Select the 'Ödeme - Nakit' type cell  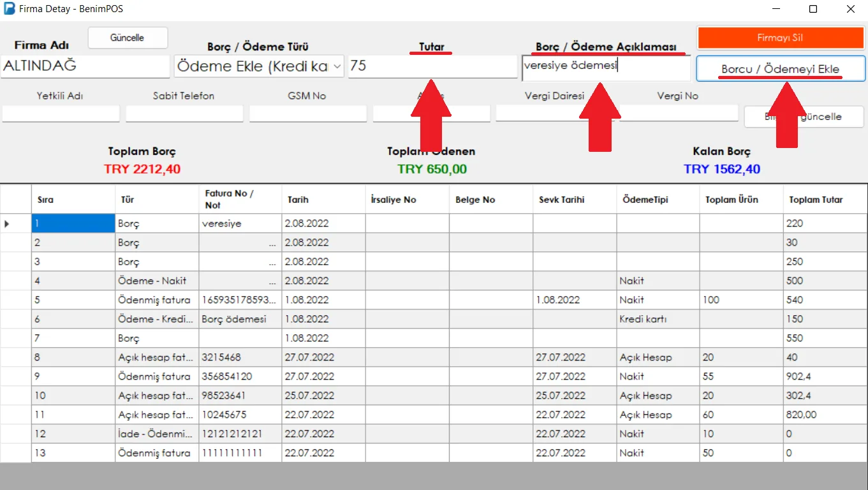tap(157, 281)
